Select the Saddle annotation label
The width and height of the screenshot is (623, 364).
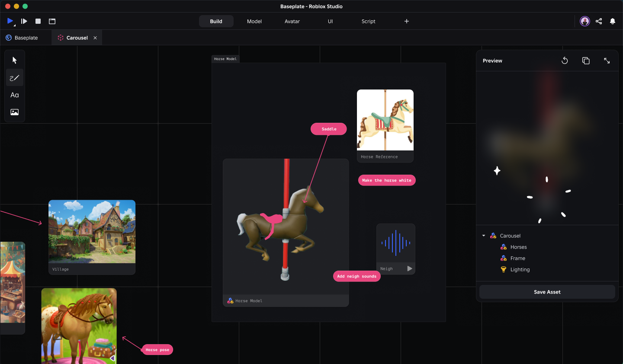[x=329, y=129]
